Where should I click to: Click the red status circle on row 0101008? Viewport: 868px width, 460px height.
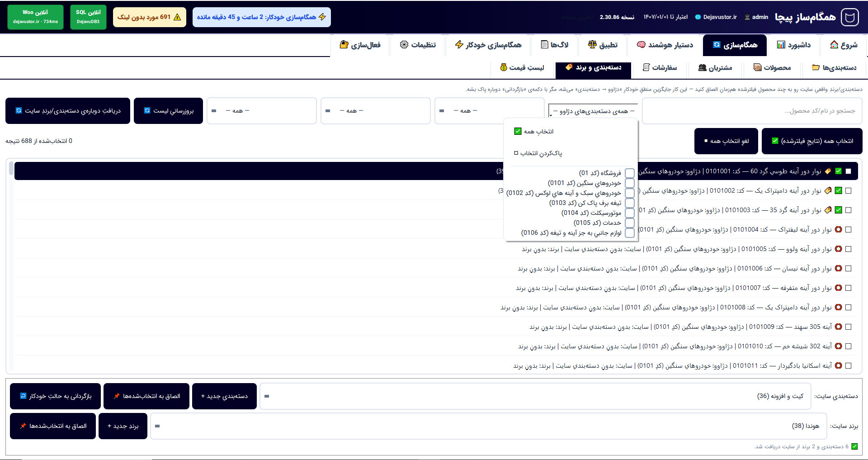tap(839, 308)
